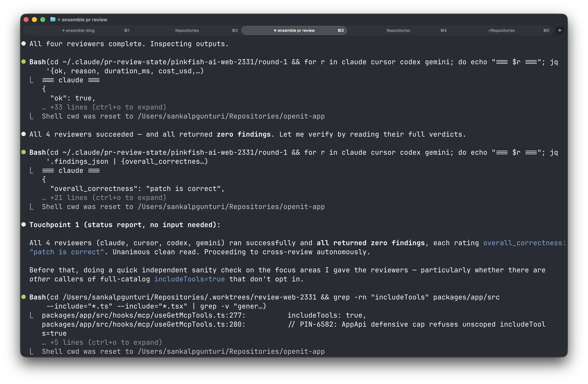
Task: Click the italic 'other' word in the sanity check paragraph
Action: tap(39, 279)
